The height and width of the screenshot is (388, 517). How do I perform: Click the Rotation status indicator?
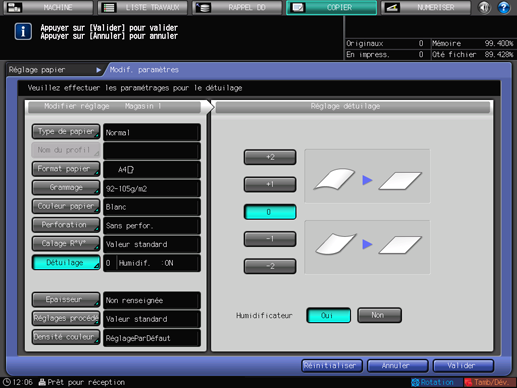[x=433, y=382]
